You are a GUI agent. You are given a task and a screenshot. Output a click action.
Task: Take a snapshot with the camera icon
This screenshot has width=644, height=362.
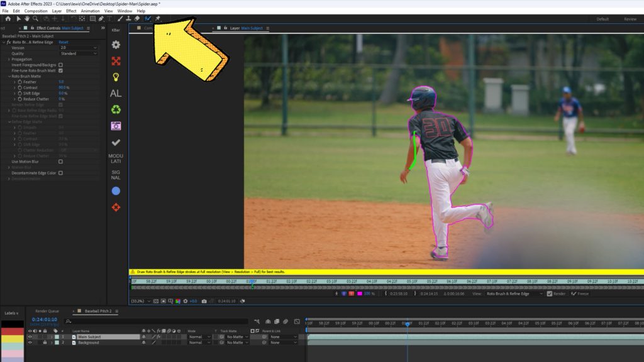point(204,301)
